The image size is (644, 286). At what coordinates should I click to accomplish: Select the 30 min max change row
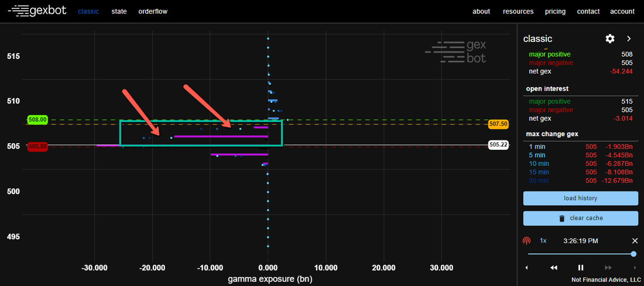click(x=581, y=180)
